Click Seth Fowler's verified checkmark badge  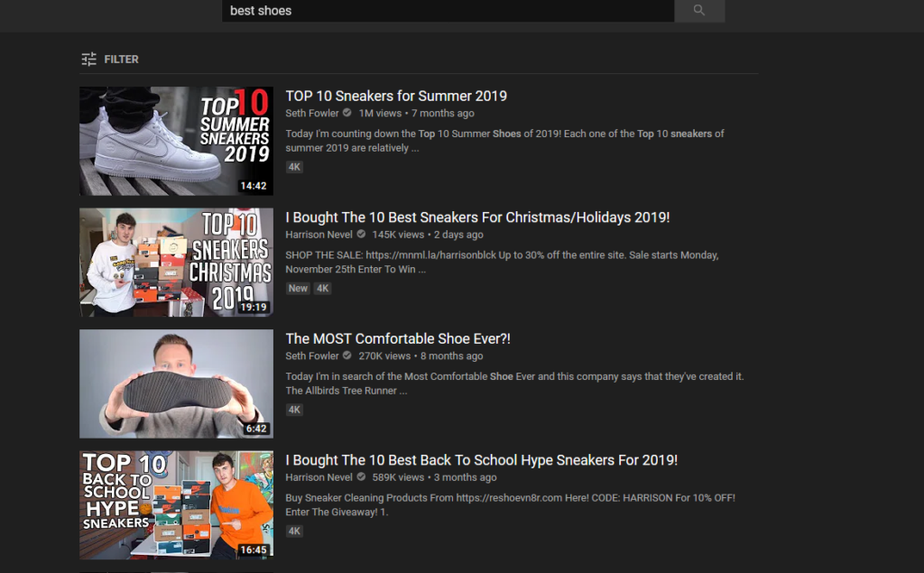[x=345, y=113]
